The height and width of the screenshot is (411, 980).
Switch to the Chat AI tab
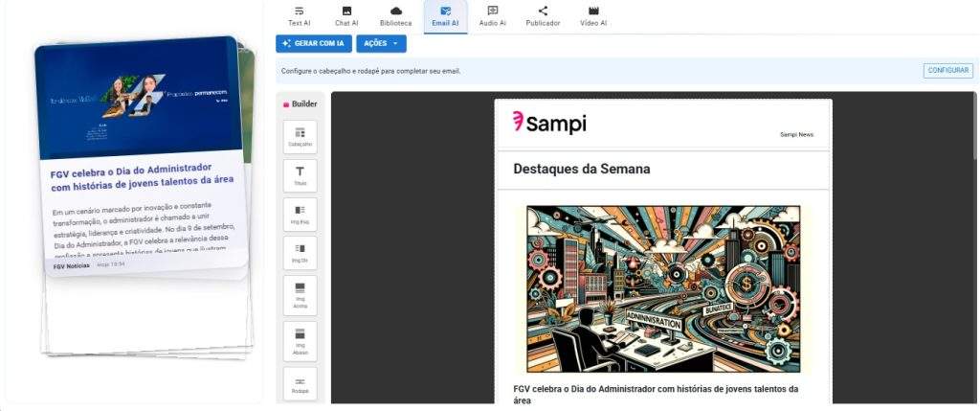(x=346, y=16)
